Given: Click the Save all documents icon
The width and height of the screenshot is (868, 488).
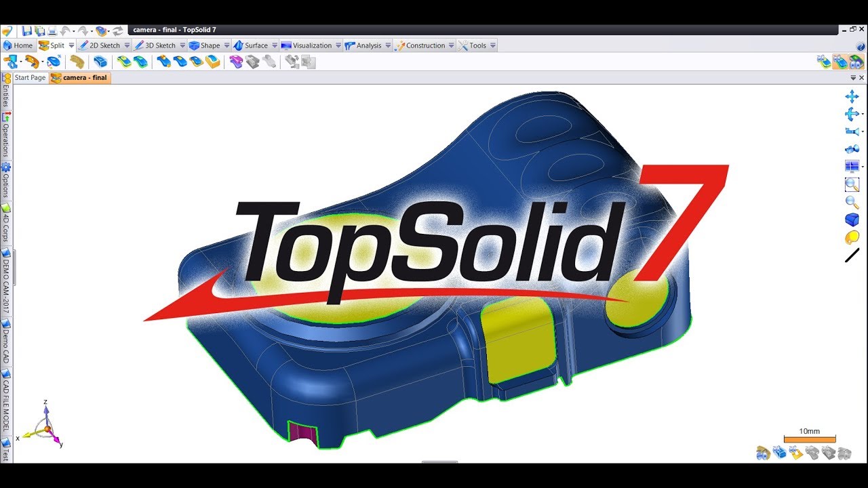Looking at the screenshot, I should (39, 30).
